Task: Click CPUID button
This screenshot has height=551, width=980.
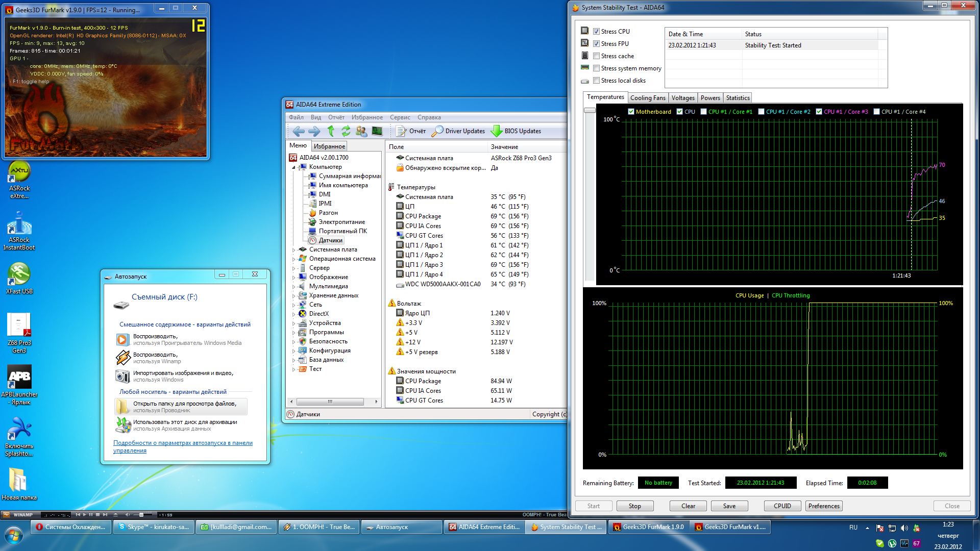Action: (x=782, y=506)
